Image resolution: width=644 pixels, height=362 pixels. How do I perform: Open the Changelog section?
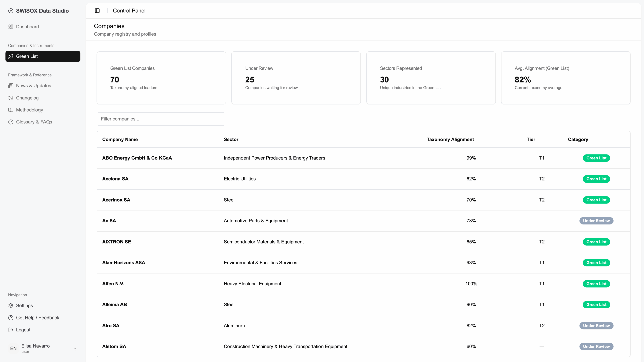[43, 98]
